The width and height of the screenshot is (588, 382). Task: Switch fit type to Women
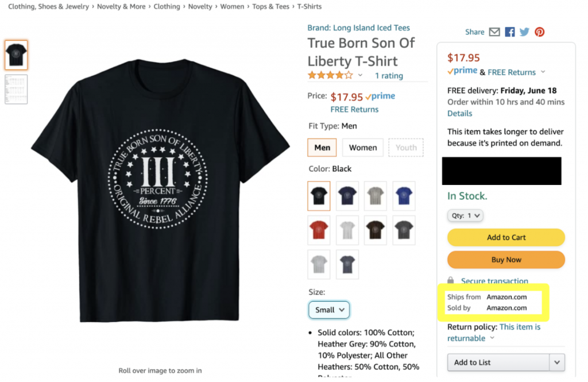coord(362,147)
